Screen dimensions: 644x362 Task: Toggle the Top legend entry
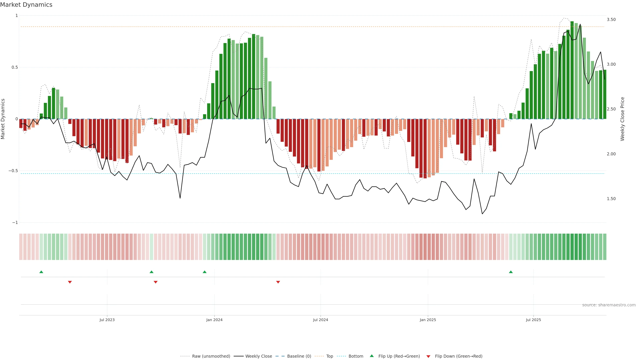pyautogui.click(x=330, y=356)
